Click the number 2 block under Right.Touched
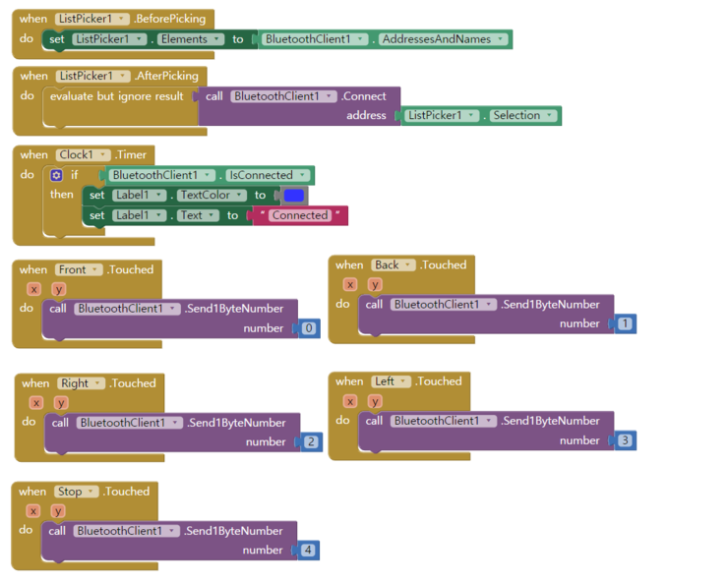 [311, 442]
